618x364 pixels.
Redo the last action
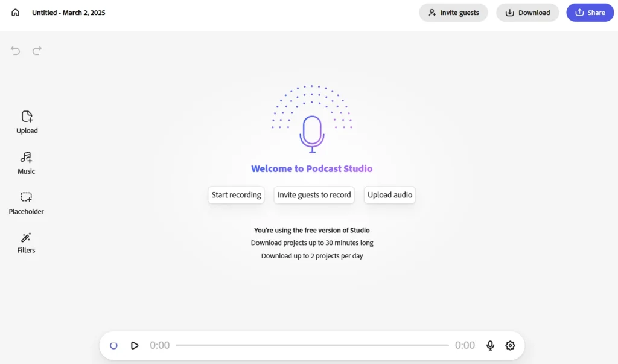pos(37,51)
